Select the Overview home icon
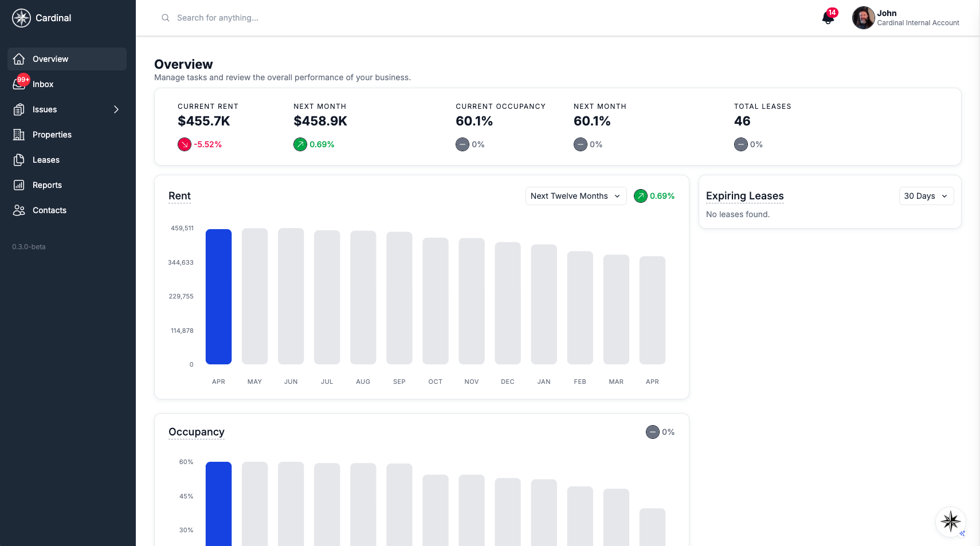Viewport: 980px width, 546px height. pyautogui.click(x=19, y=58)
